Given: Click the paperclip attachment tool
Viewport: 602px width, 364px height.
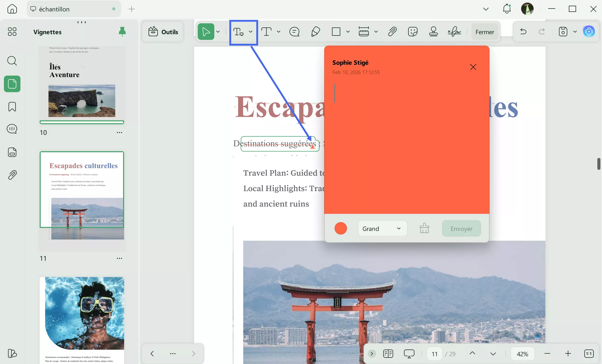Looking at the screenshot, I should click(x=392, y=32).
